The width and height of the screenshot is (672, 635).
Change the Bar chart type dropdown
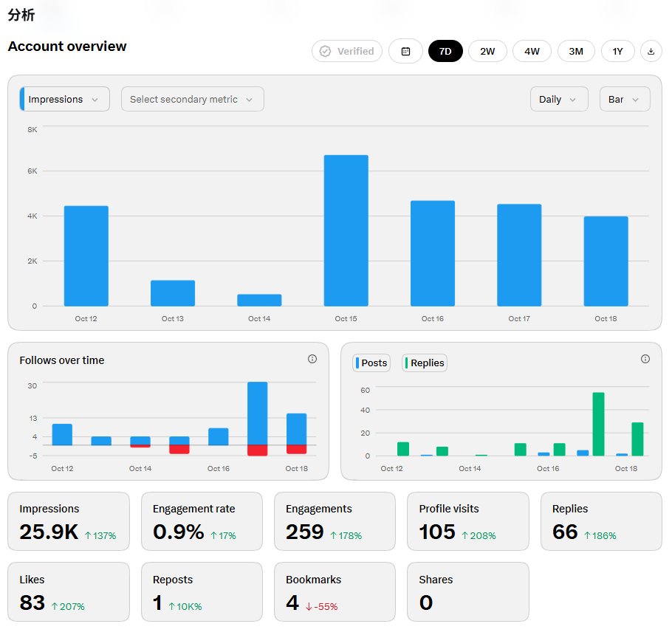pyautogui.click(x=625, y=100)
